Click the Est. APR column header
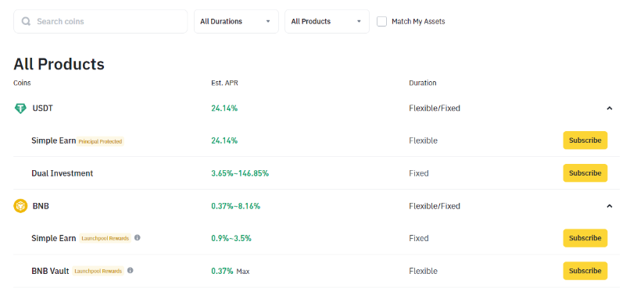This screenshot has width=644, height=295. point(224,83)
